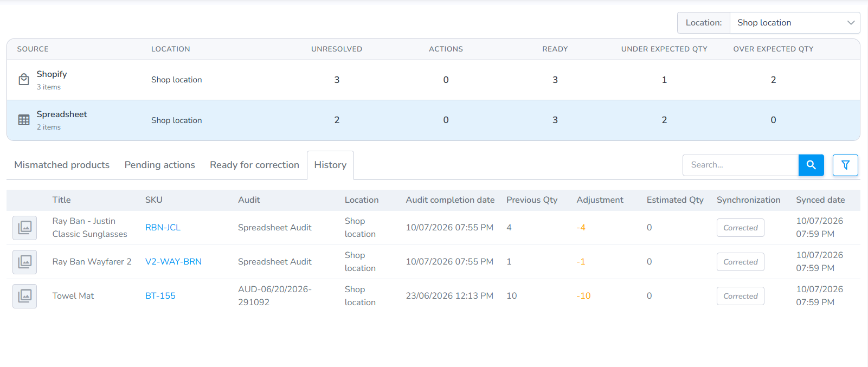Select the History tab

point(330,165)
